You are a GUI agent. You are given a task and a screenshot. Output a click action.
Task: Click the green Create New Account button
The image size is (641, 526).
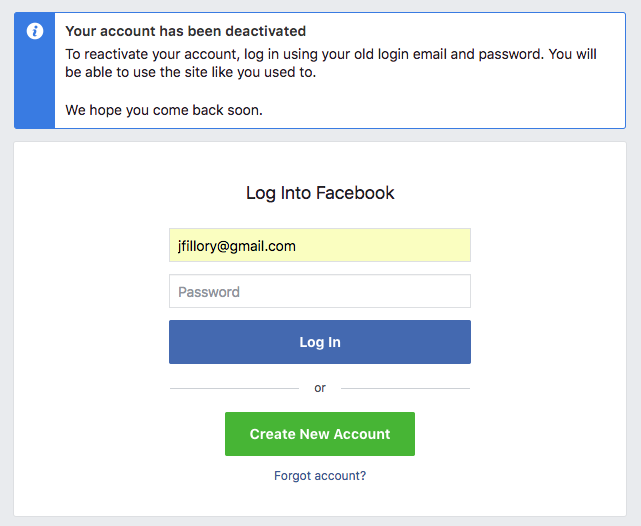click(320, 434)
